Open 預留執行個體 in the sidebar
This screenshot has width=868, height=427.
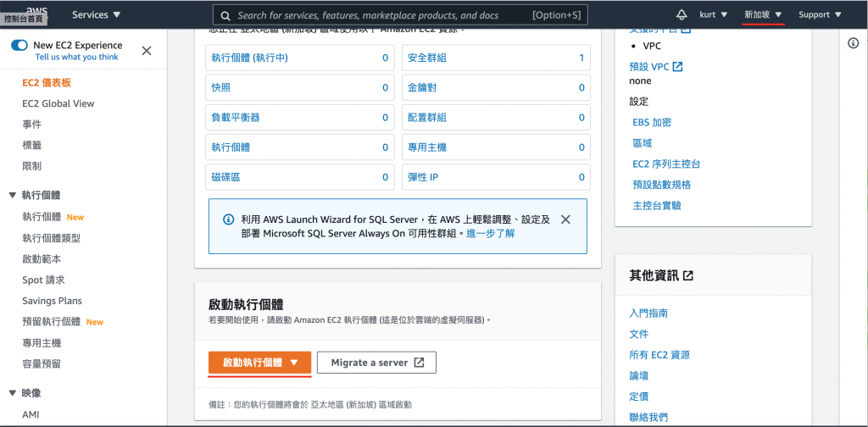(x=52, y=322)
